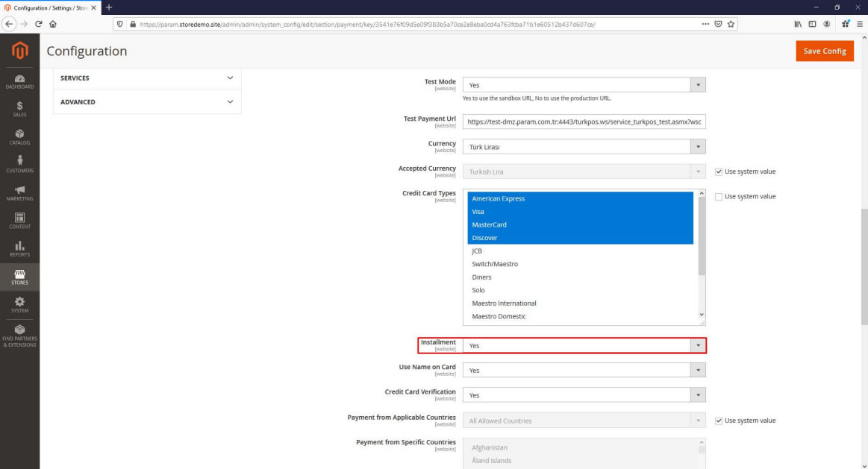Screen dimensions: 868x469
Task: Click the Test Payment Url field
Action: point(584,122)
